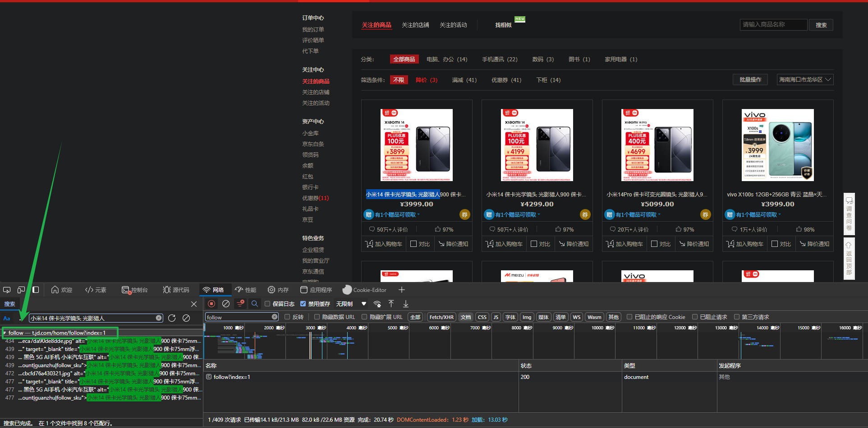Open the Performance (性能) tab
Screen dimensions: 868x428
[x=246, y=290]
